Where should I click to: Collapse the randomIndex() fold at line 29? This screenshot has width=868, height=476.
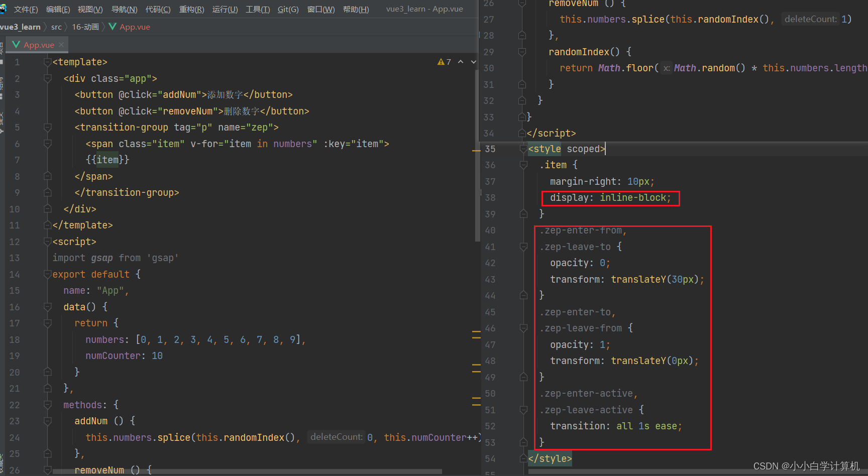[x=522, y=52]
